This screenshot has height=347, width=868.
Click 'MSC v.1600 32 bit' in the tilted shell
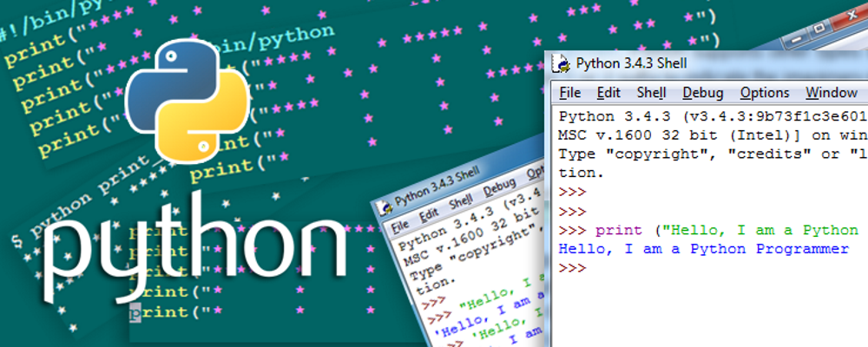coord(471,236)
